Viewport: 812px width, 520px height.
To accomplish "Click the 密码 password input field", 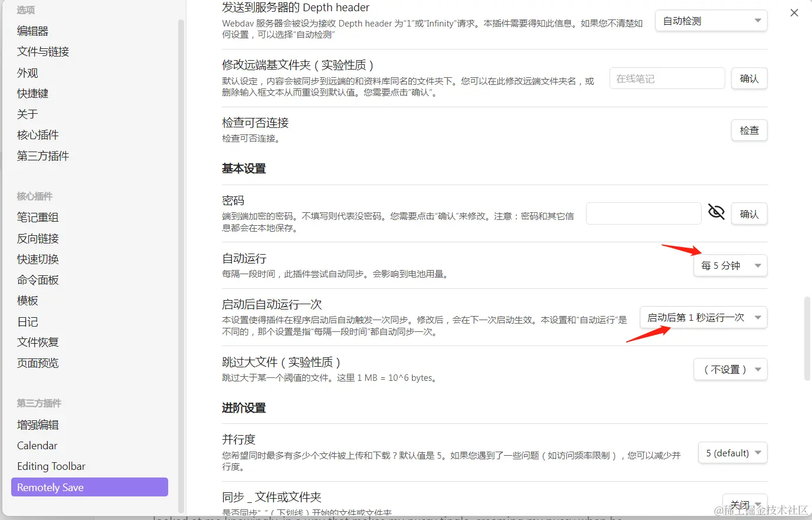I will [x=643, y=213].
